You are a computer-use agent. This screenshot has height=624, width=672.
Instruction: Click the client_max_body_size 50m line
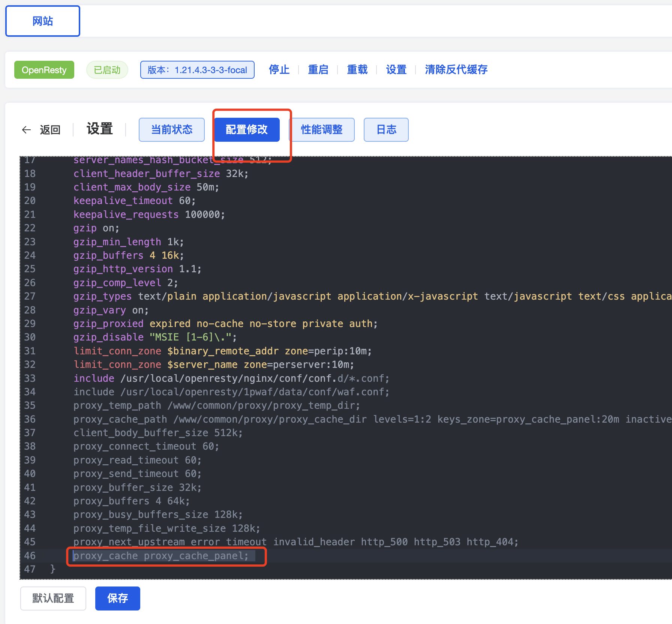tap(146, 187)
